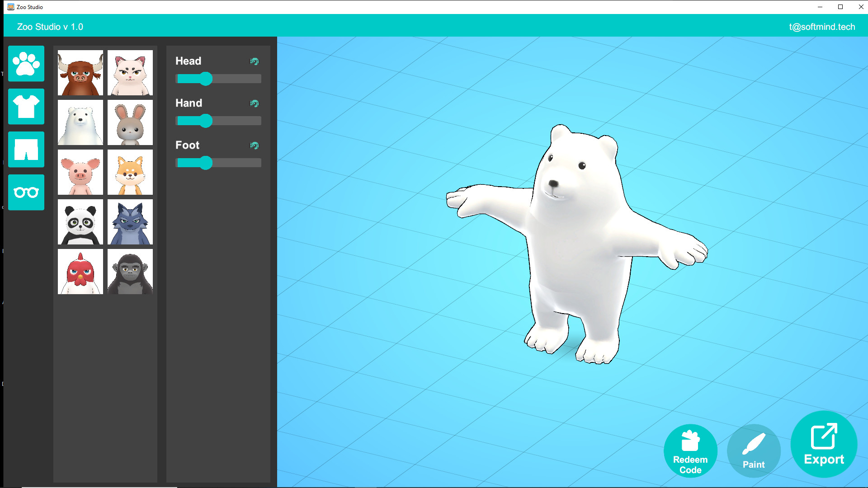The image size is (868, 488).
Task: Click the t@softmind.tech email link
Action: tap(822, 27)
